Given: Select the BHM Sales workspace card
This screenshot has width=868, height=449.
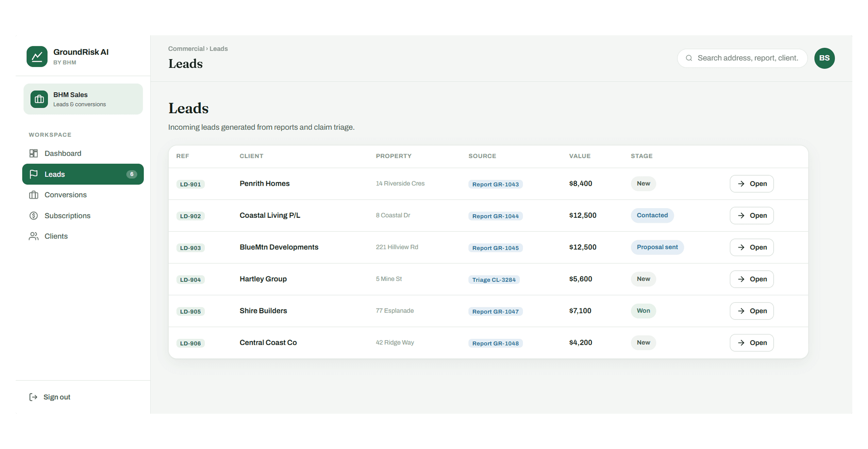Looking at the screenshot, I should point(83,99).
